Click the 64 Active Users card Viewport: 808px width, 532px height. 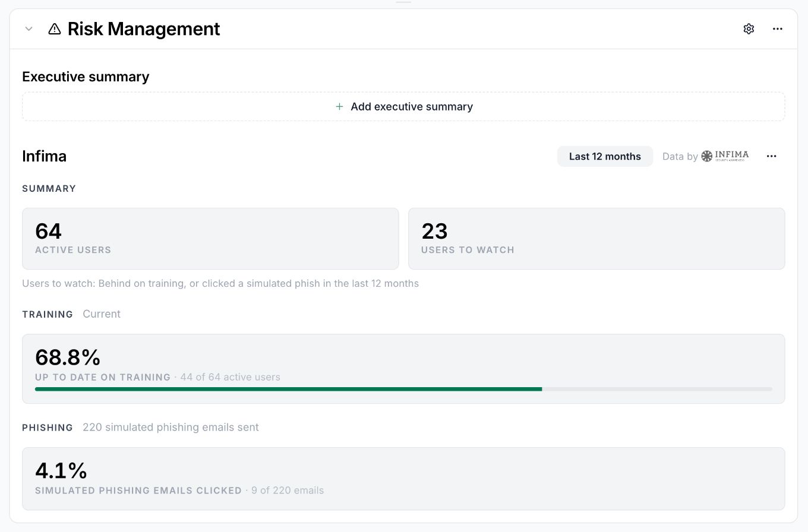click(210, 239)
